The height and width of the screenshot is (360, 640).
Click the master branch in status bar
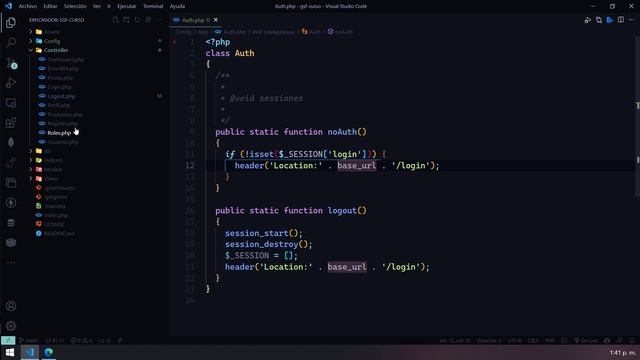(x=29, y=340)
